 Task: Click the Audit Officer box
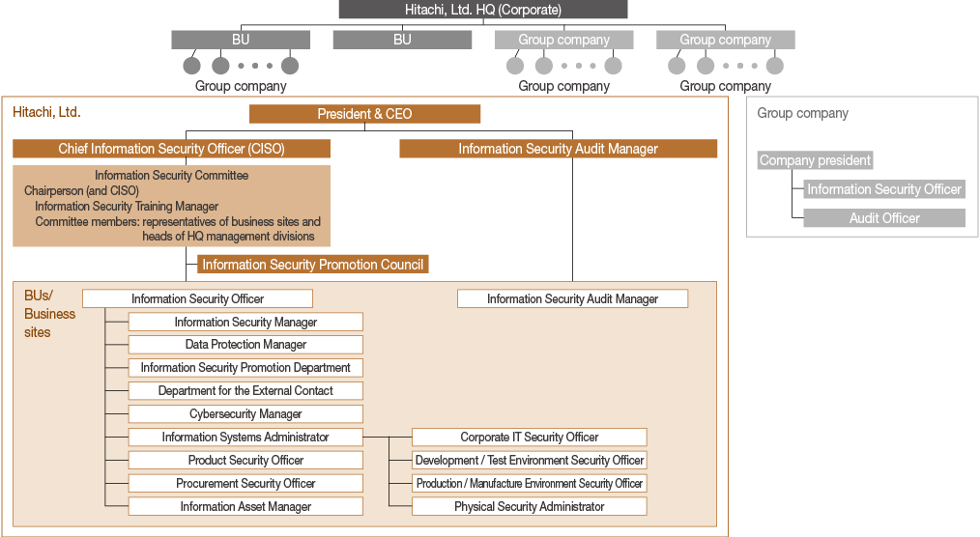pos(884,218)
